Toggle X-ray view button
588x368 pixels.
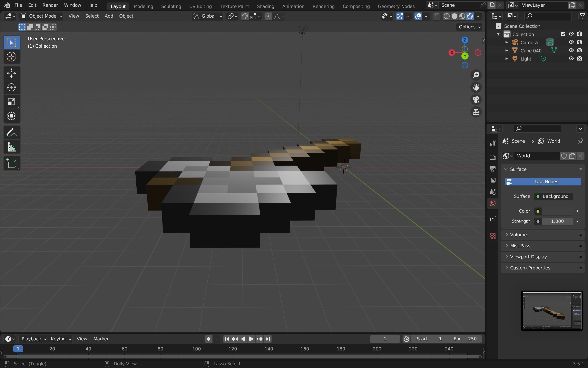pos(436,16)
